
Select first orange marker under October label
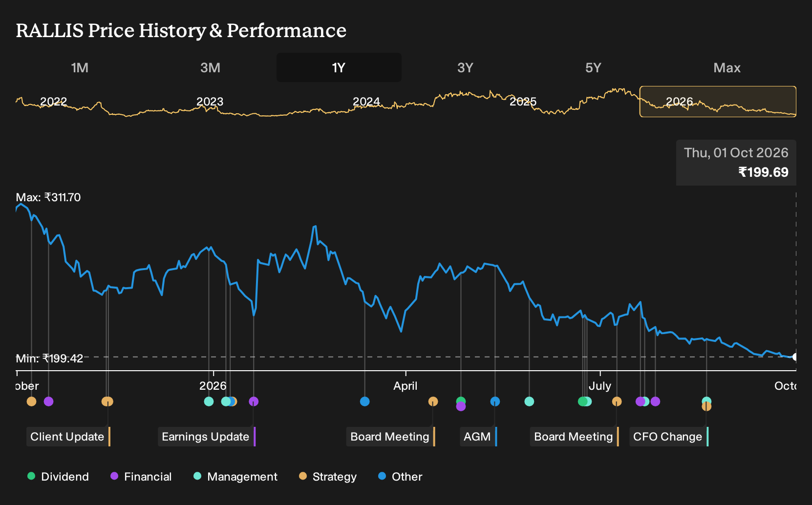pyautogui.click(x=31, y=401)
